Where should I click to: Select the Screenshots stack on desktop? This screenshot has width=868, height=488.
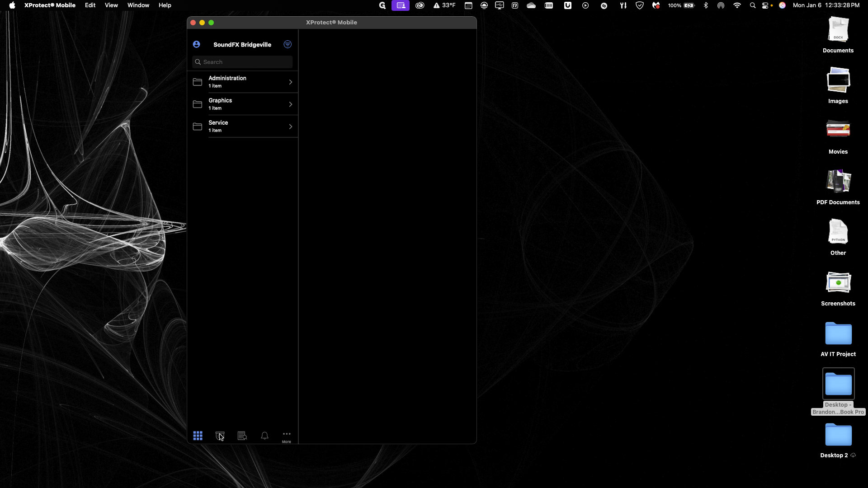click(838, 288)
